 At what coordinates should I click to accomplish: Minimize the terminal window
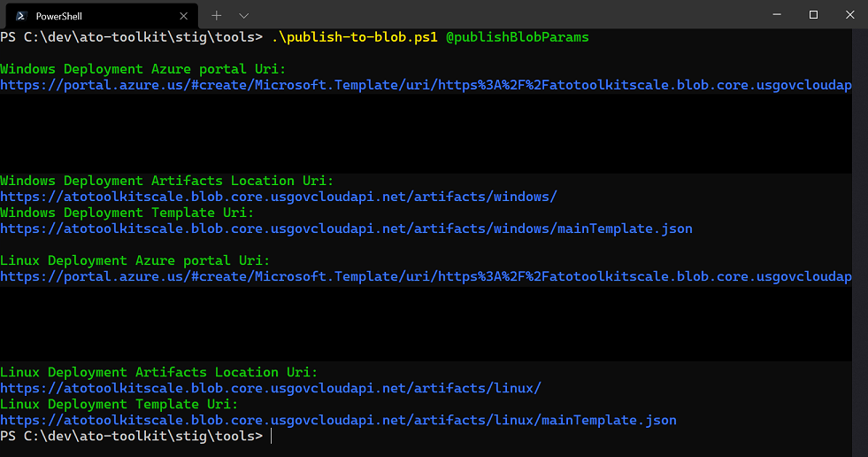coord(777,15)
